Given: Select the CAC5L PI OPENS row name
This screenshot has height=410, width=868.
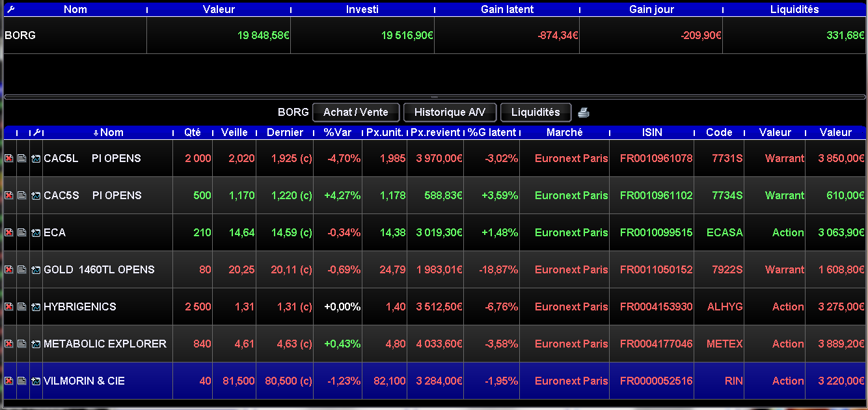Looking at the screenshot, I should [x=92, y=158].
